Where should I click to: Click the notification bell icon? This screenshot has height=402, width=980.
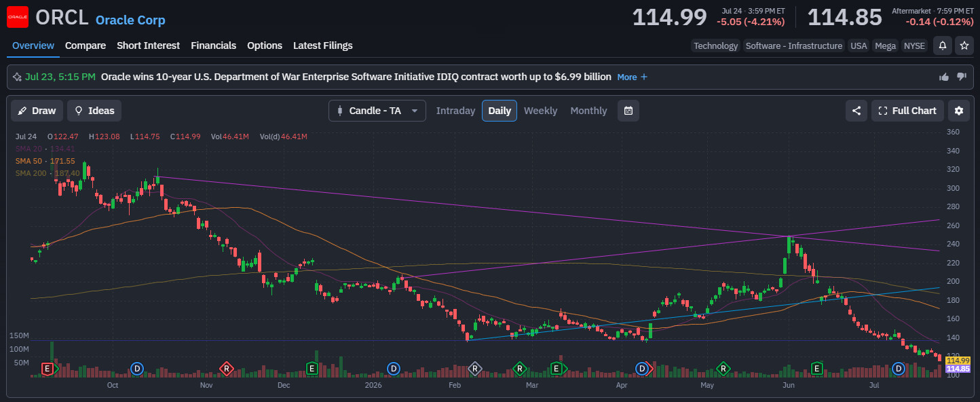[942, 45]
